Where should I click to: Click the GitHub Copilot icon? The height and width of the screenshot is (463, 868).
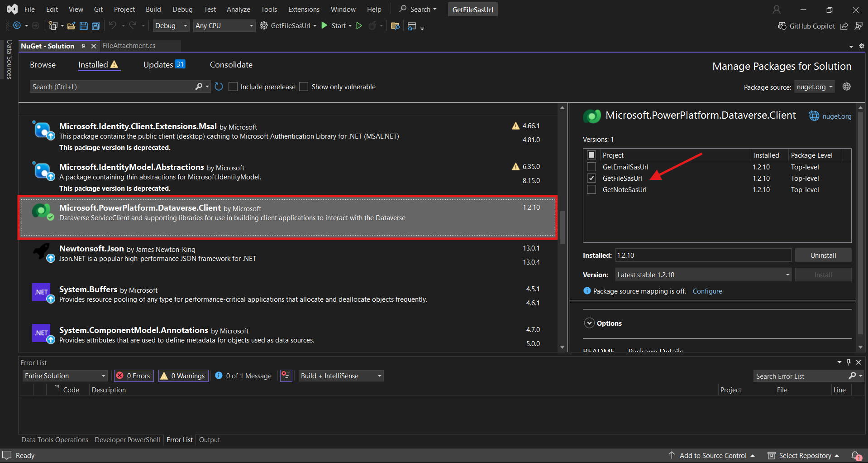click(782, 26)
